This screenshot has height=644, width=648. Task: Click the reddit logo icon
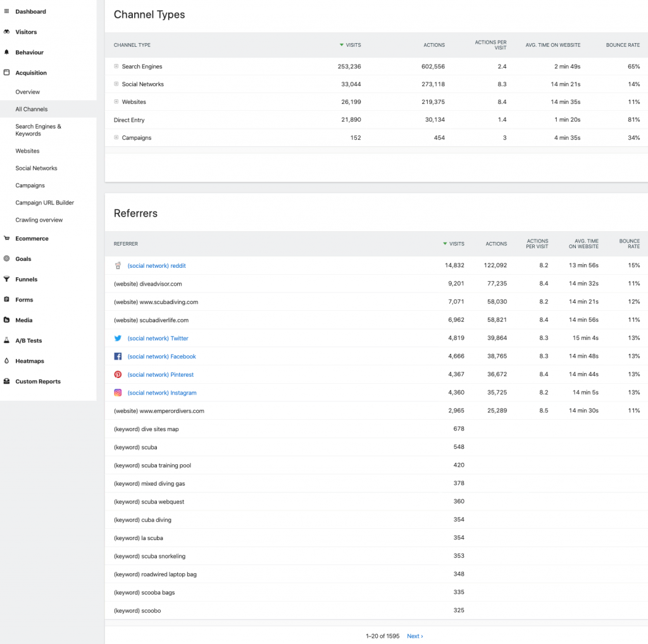point(118,265)
